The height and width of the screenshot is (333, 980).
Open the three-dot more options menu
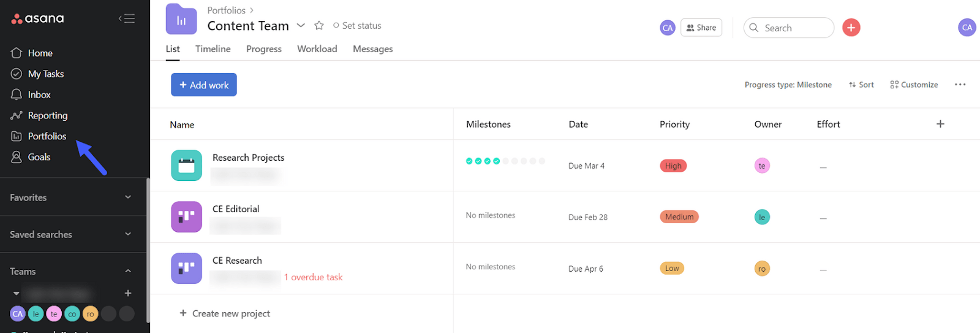960,85
